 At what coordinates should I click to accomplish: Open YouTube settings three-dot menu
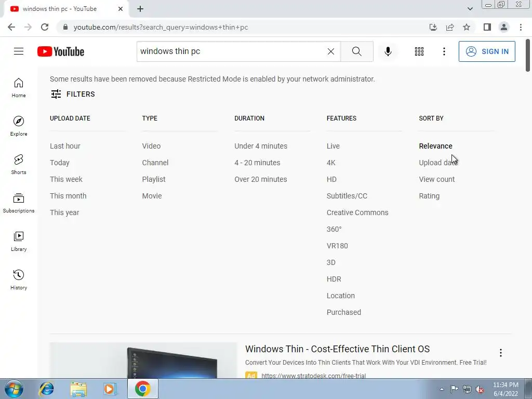tap(444, 51)
